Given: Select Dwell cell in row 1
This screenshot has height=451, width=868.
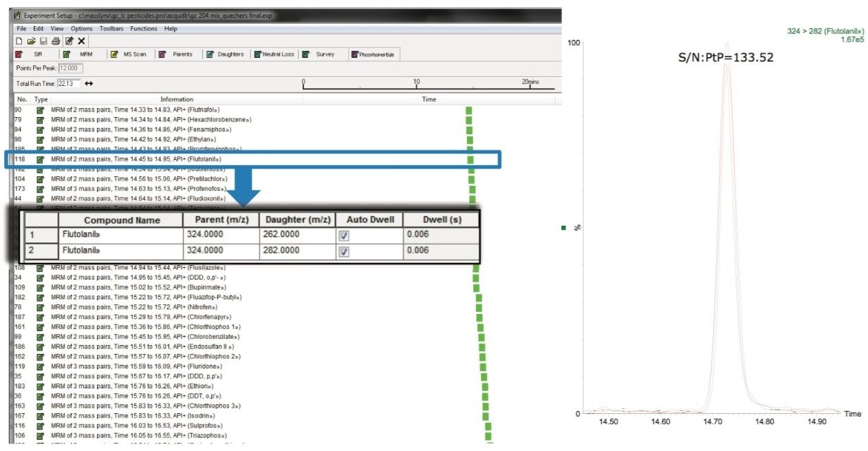Looking at the screenshot, I should (440, 235).
